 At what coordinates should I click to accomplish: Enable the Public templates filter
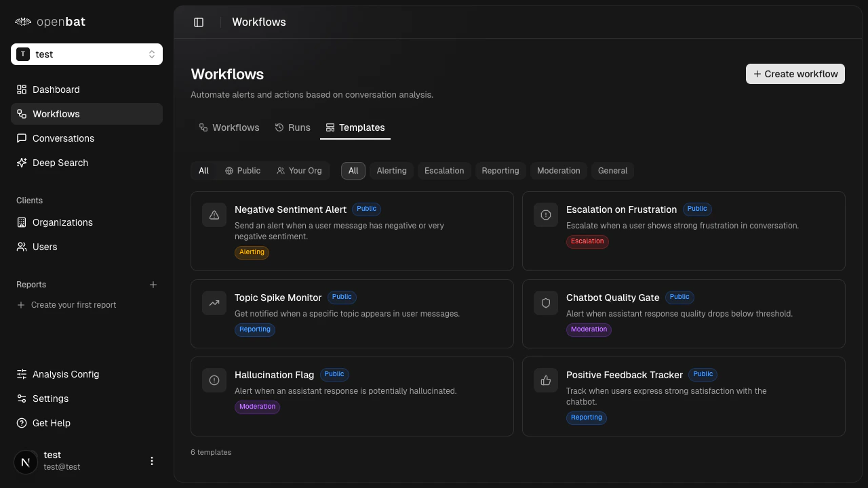[243, 171]
